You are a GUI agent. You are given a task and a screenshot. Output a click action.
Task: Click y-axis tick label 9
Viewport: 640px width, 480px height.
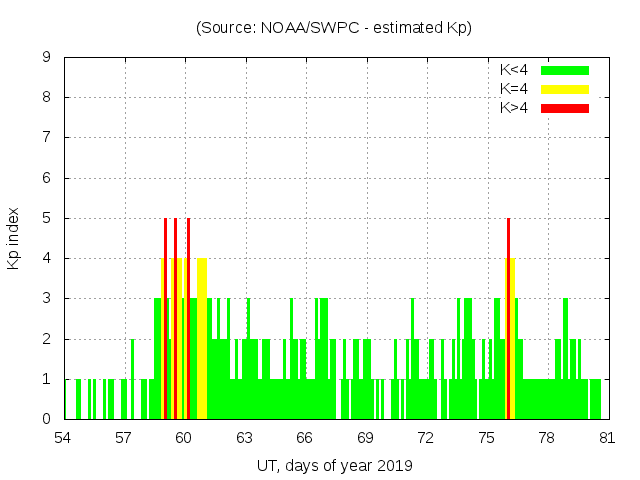[47, 58]
